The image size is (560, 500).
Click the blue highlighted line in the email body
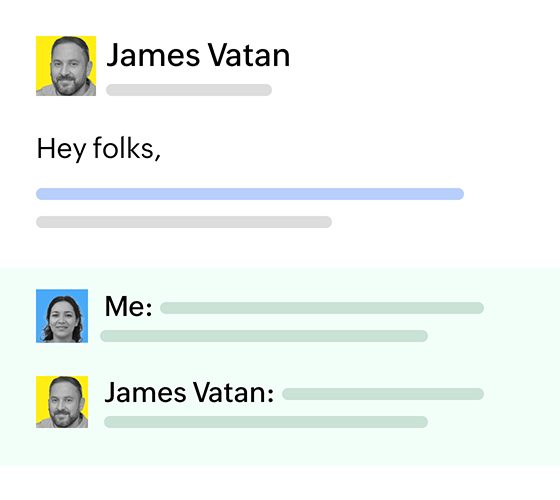250,194
